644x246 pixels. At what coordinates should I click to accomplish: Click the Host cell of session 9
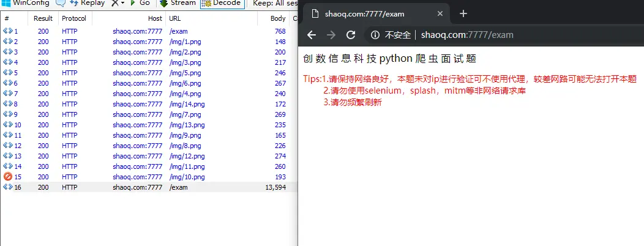(138, 114)
